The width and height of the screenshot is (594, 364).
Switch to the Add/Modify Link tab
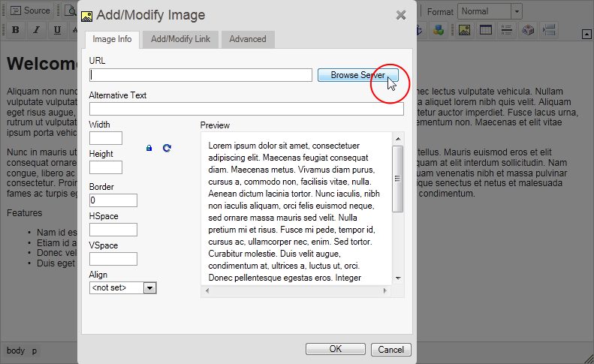(181, 39)
